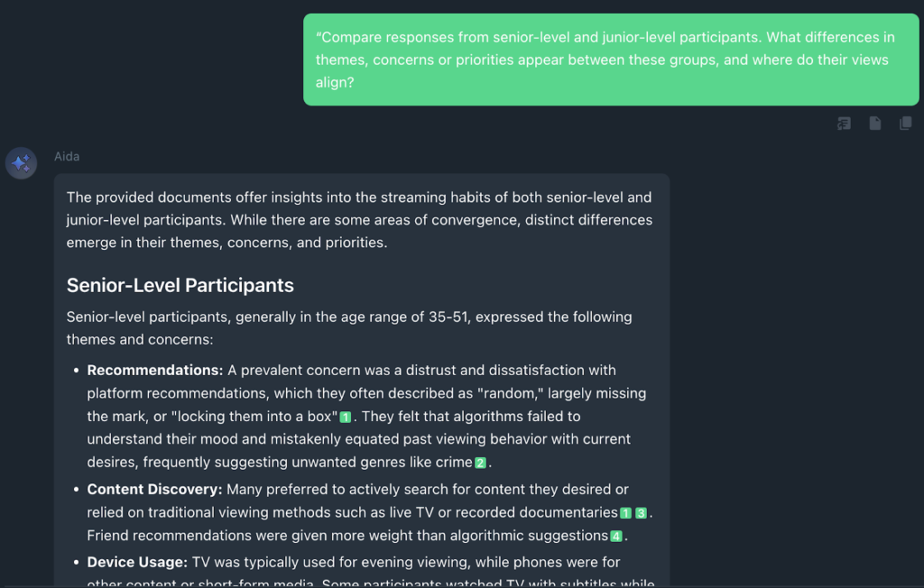Click the intro paragraph starting "The provided documents"
This screenshot has width=924, height=588.
coord(359,219)
